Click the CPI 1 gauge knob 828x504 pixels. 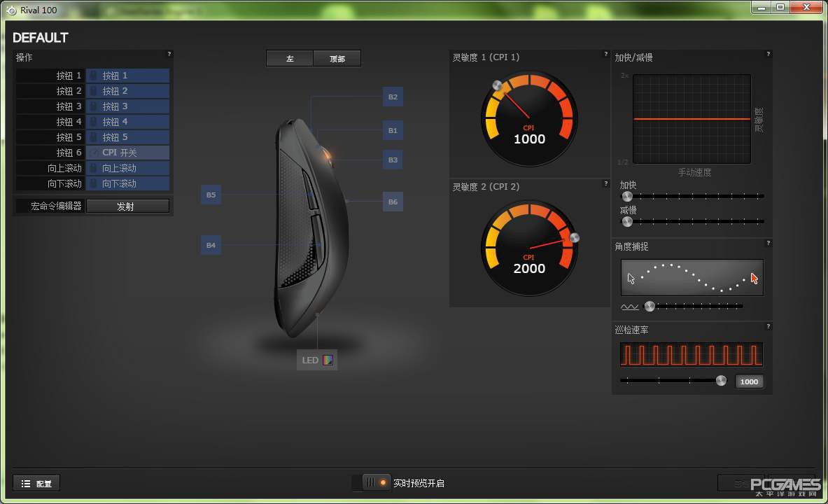(497, 85)
